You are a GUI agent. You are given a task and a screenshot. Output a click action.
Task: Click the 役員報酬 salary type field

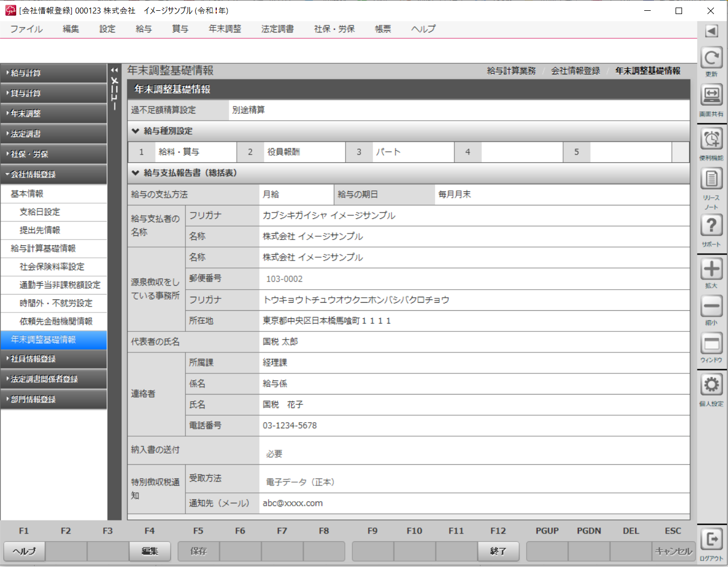click(304, 152)
